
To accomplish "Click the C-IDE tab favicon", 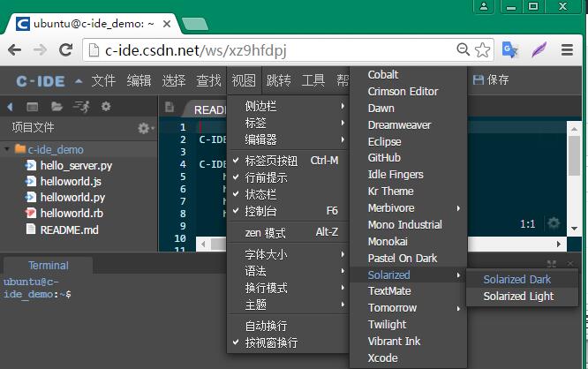I will pyautogui.click(x=23, y=24).
